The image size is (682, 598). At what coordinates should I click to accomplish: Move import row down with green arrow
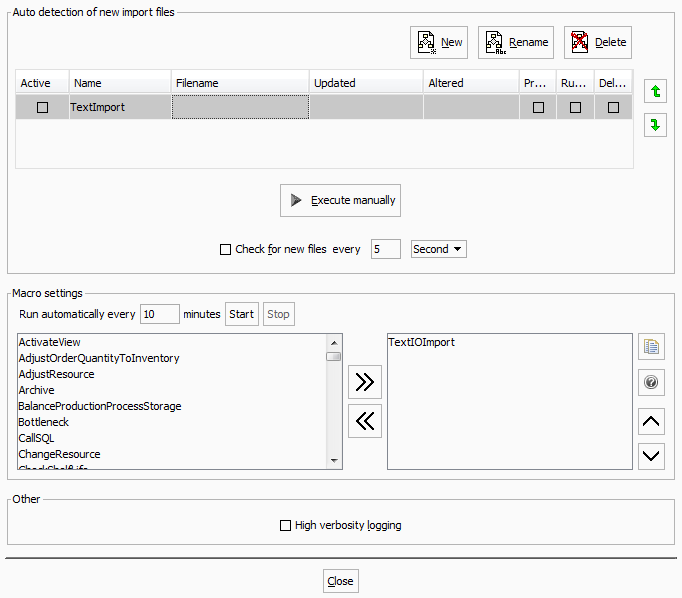click(x=655, y=125)
